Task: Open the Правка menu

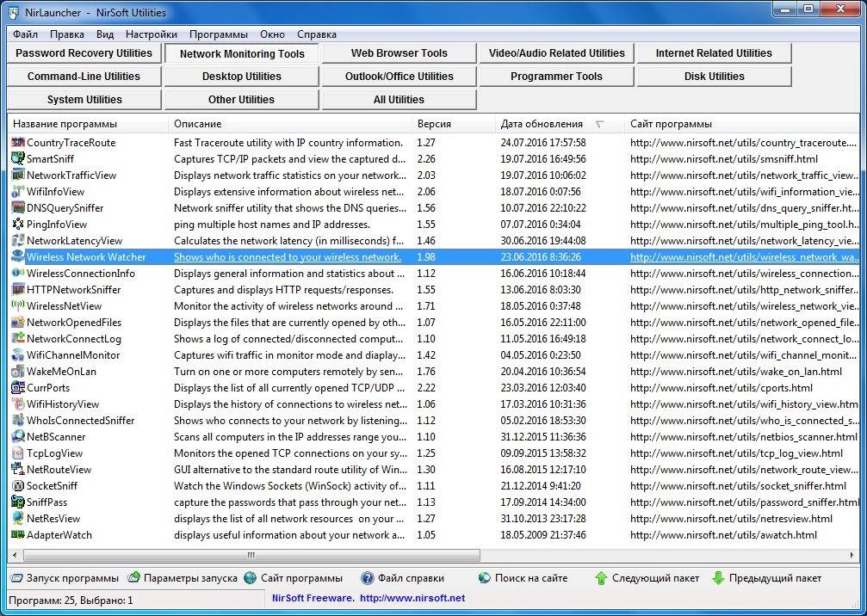Action: click(x=67, y=34)
